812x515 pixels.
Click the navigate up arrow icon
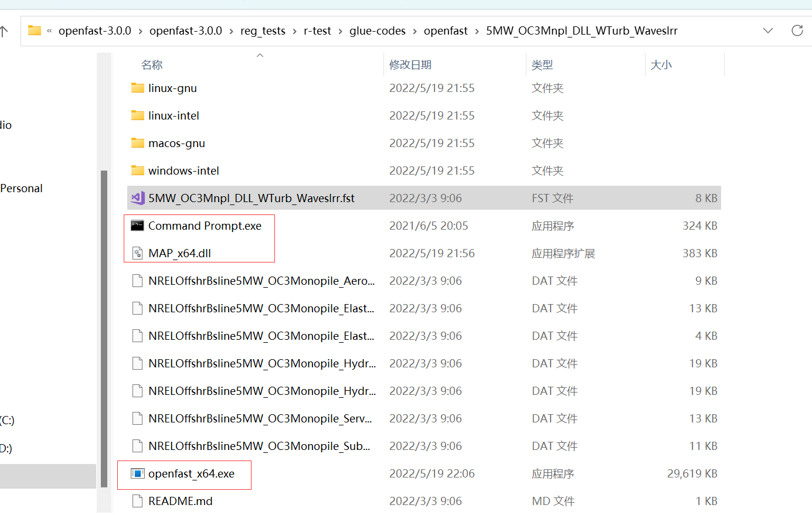pos(7,30)
